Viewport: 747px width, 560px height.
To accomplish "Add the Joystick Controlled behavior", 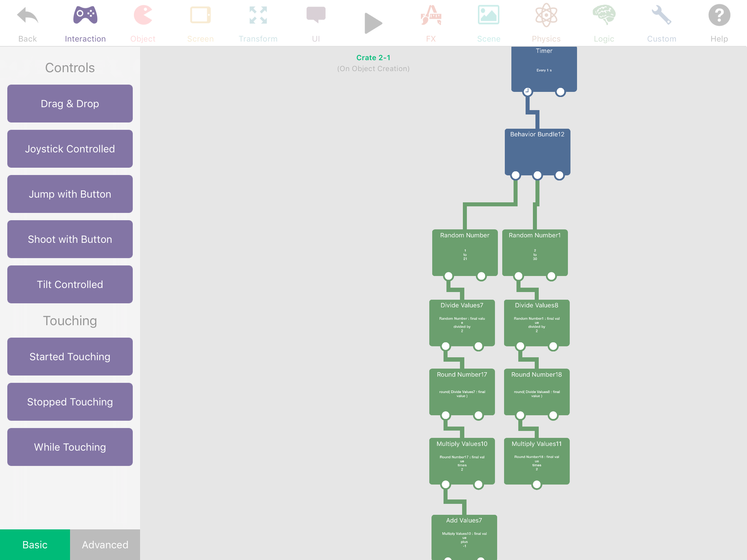I will [x=70, y=149].
